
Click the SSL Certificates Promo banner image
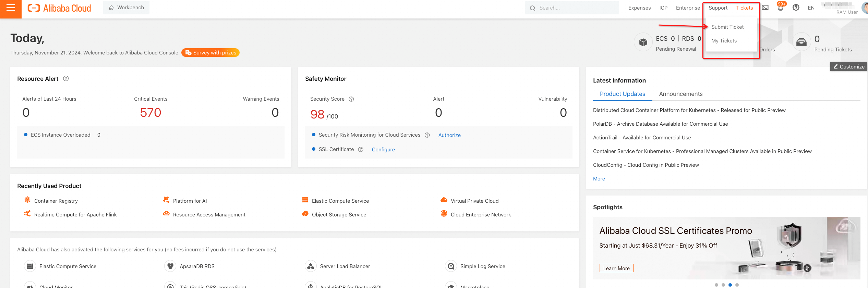tap(726, 248)
